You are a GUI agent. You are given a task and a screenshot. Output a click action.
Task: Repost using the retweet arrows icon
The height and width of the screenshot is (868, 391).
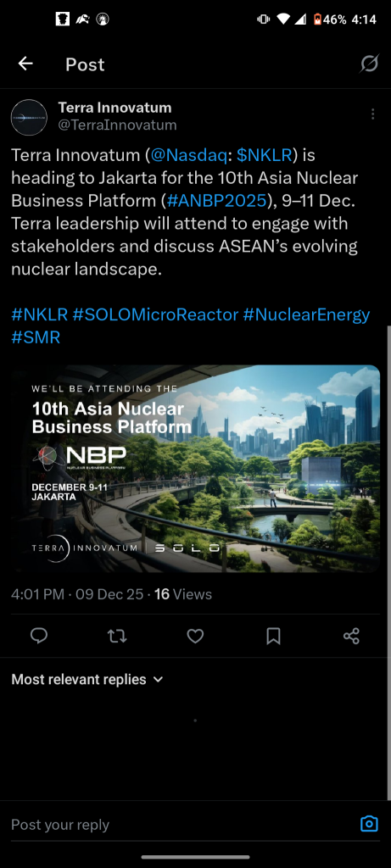pyautogui.click(x=117, y=636)
